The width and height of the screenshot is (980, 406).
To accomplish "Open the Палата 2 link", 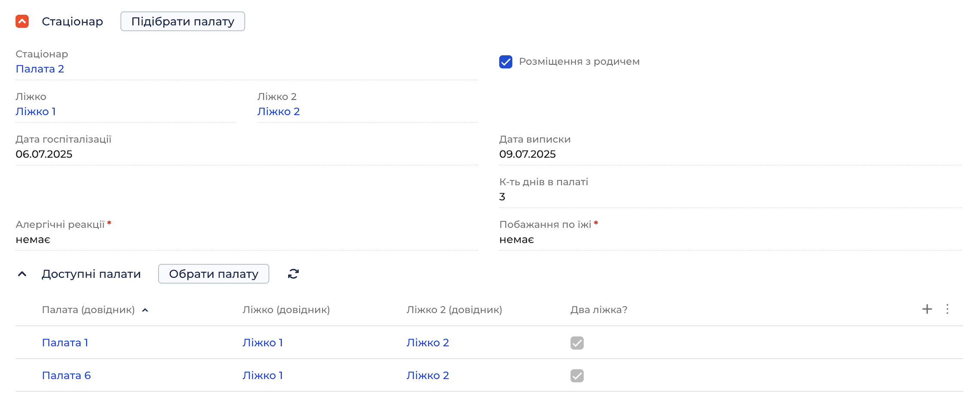I will (40, 69).
